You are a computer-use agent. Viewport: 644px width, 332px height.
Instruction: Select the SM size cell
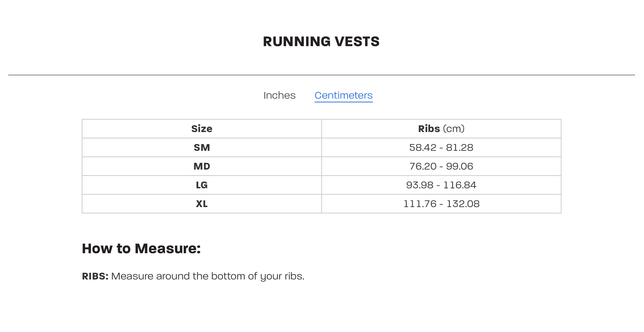coord(202,147)
